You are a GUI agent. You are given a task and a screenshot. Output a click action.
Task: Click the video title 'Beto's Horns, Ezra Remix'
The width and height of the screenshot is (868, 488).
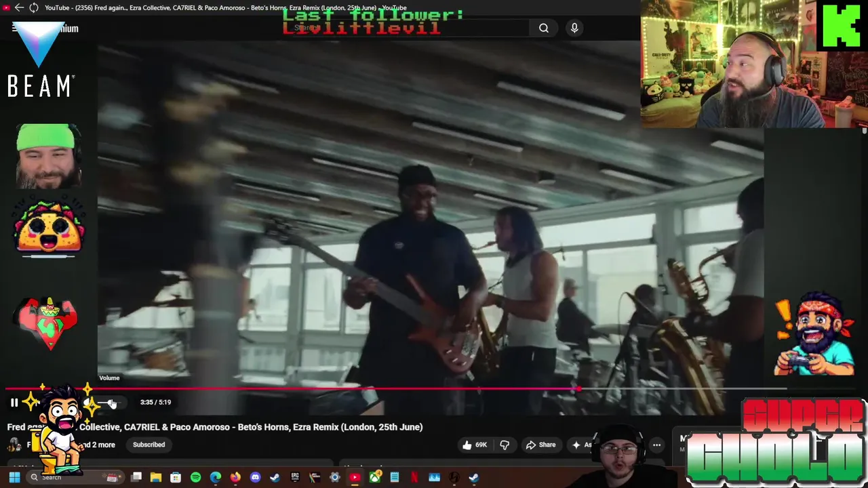click(x=215, y=427)
